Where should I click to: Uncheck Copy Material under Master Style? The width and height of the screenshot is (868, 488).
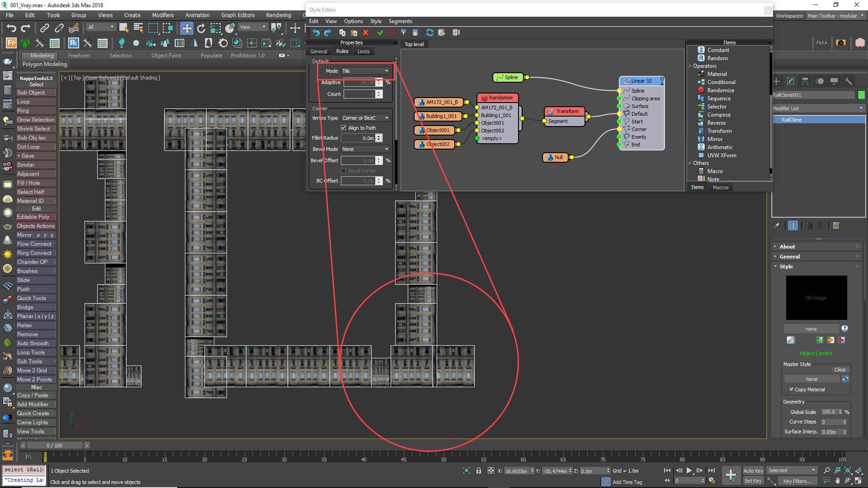click(x=792, y=389)
